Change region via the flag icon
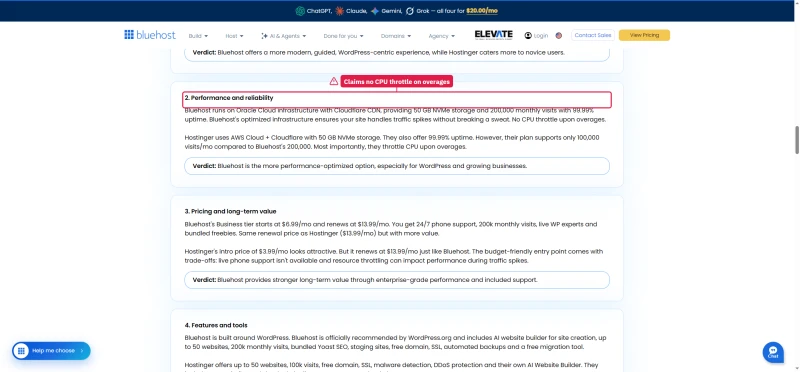Image resolution: width=800 pixels, height=372 pixels. [559, 36]
